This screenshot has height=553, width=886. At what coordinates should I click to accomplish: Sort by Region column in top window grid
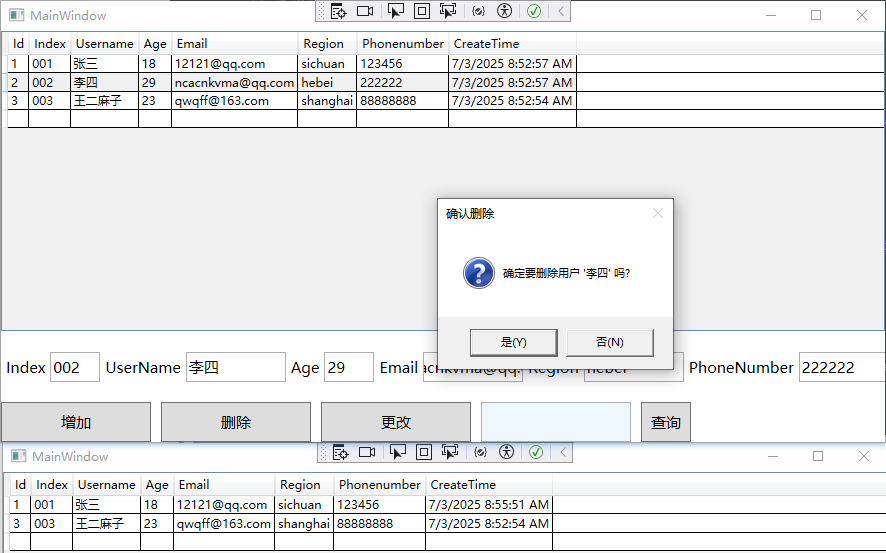(x=327, y=43)
